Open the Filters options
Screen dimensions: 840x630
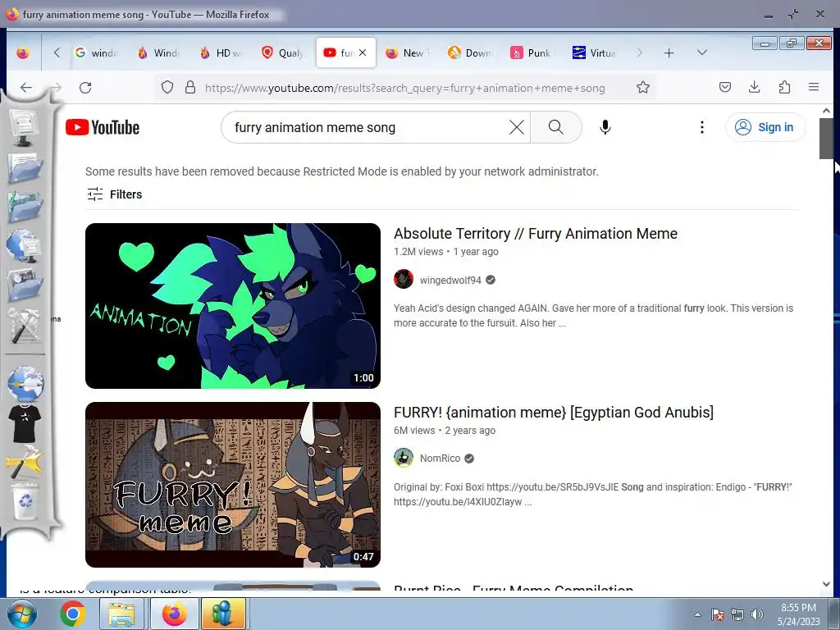click(115, 194)
